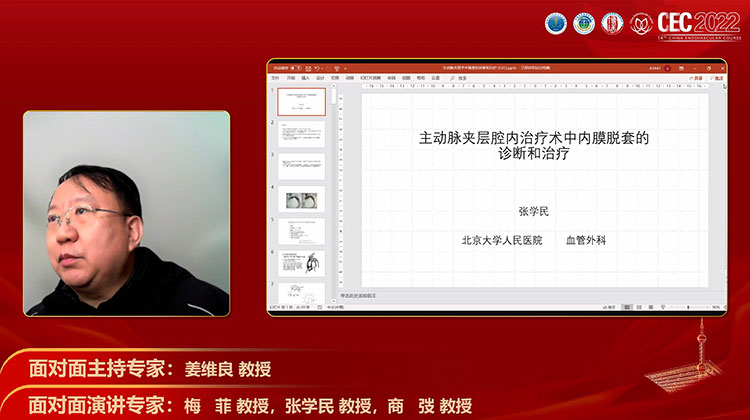Click the magnifier search box in ribbon
This screenshot has height=420, width=750.
point(458,77)
